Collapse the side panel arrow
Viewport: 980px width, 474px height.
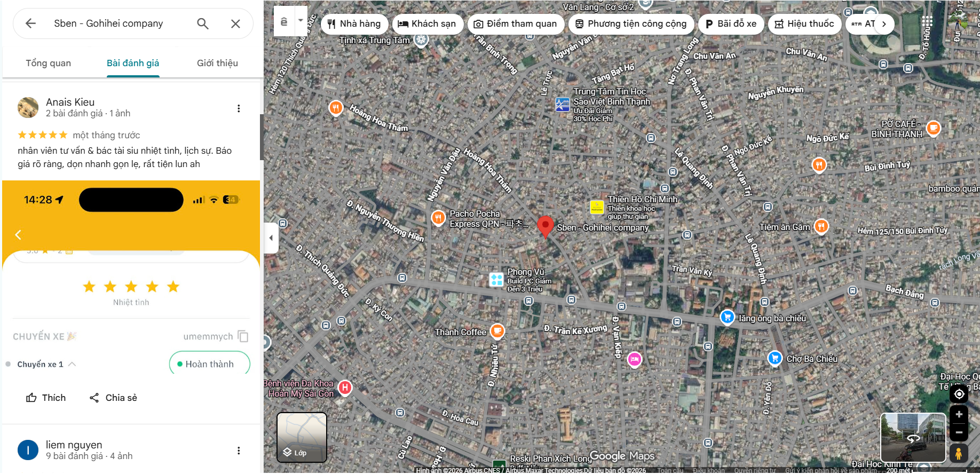[271, 238]
